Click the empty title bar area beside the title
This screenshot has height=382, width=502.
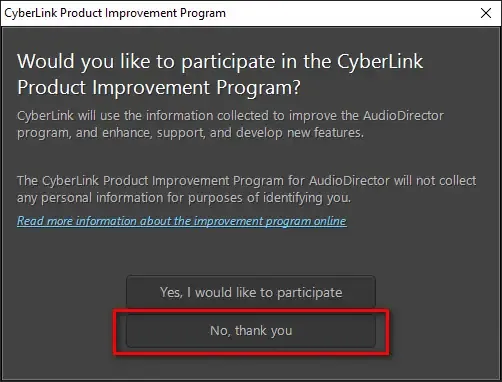350,13
